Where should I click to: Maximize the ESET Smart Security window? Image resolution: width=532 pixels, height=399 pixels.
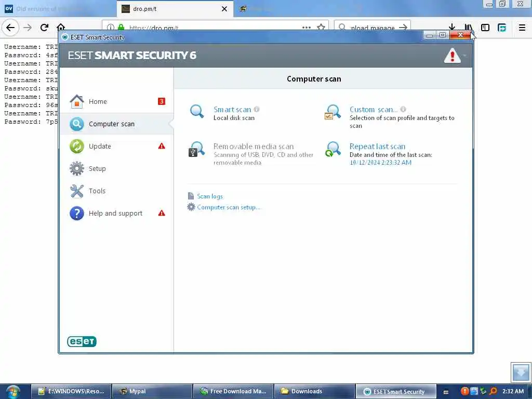coord(443,35)
